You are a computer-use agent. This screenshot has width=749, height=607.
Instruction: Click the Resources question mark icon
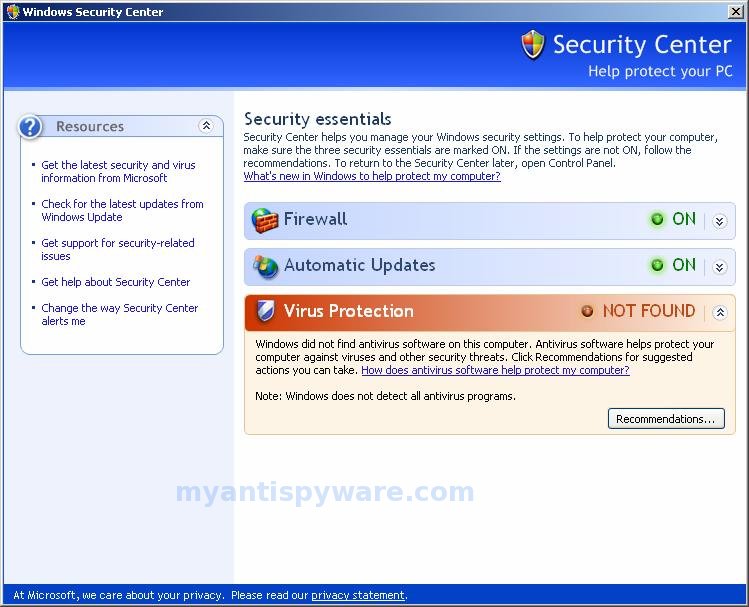pos(30,127)
